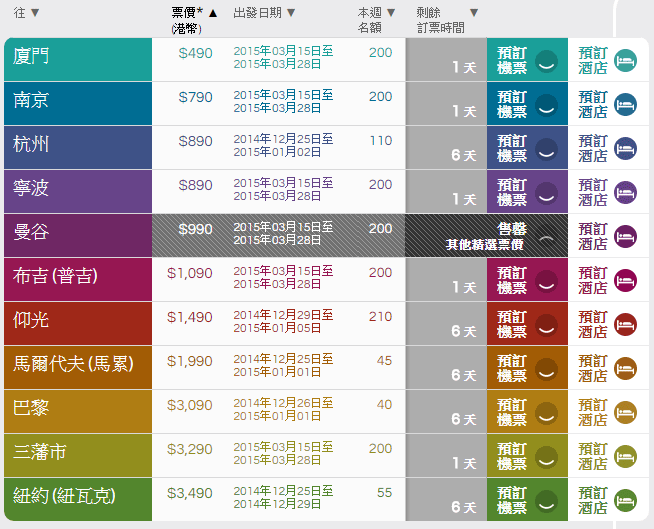Sort by 剩餘訂票時間 column header
The width and height of the screenshot is (654, 529).
point(447,20)
